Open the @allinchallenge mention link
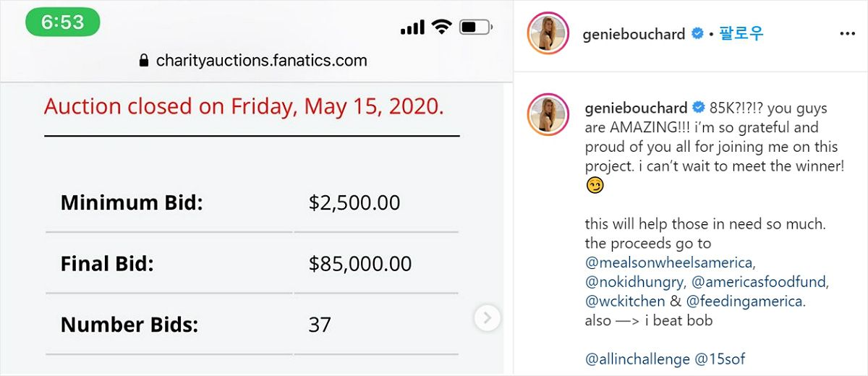The height and width of the screenshot is (376, 868). (x=638, y=359)
